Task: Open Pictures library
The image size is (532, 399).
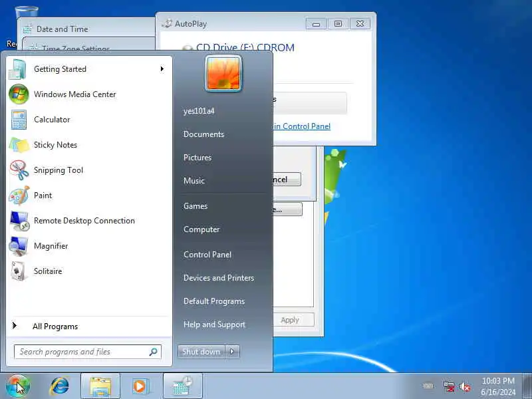Action: [197, 158]
